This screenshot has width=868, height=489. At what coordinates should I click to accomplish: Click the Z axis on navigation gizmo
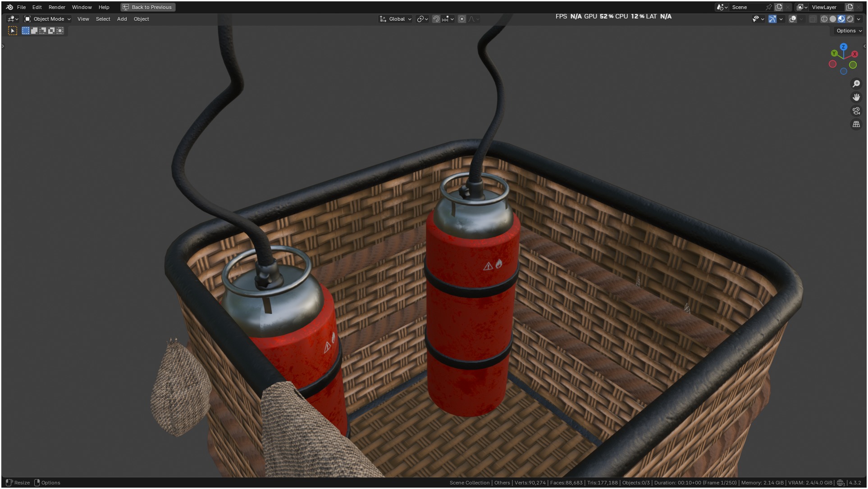pyautogui.click(x=844, y=47)
